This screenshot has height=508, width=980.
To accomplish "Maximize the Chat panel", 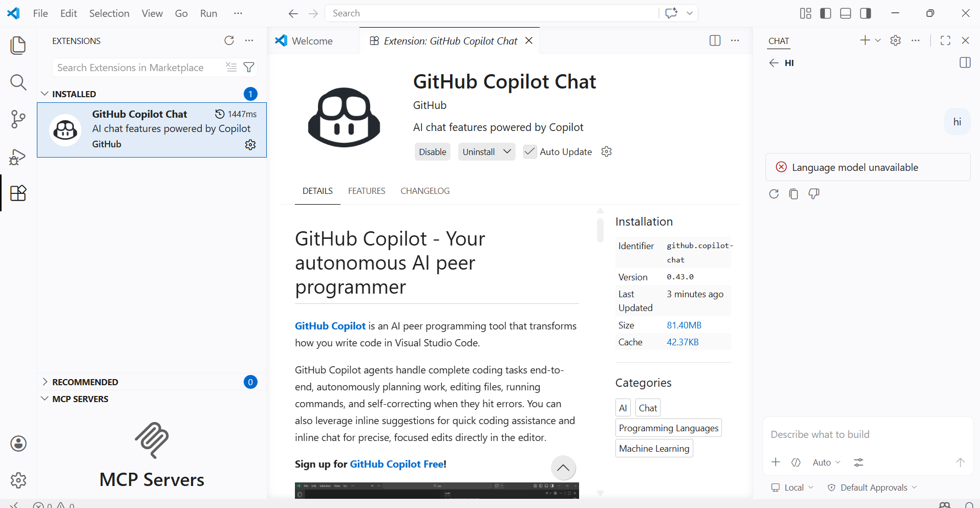I will tap(946, 40).
